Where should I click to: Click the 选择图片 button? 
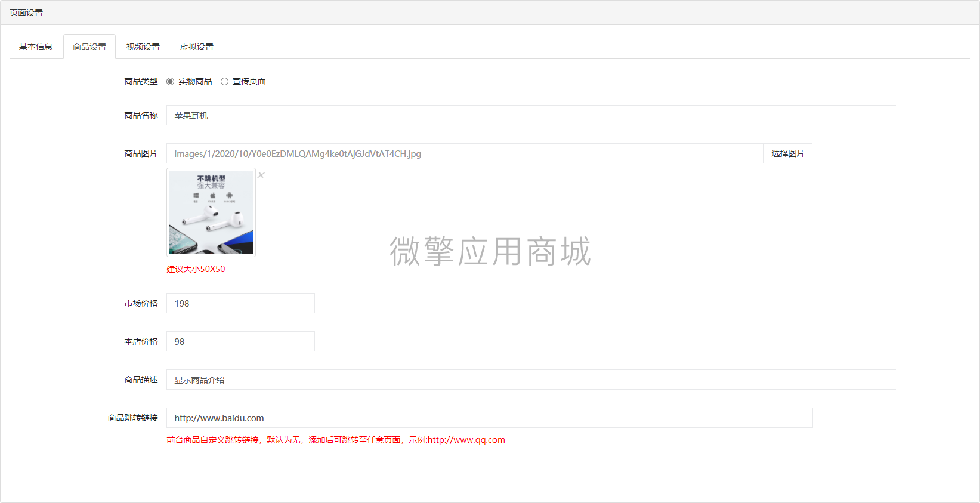point(788,153)
